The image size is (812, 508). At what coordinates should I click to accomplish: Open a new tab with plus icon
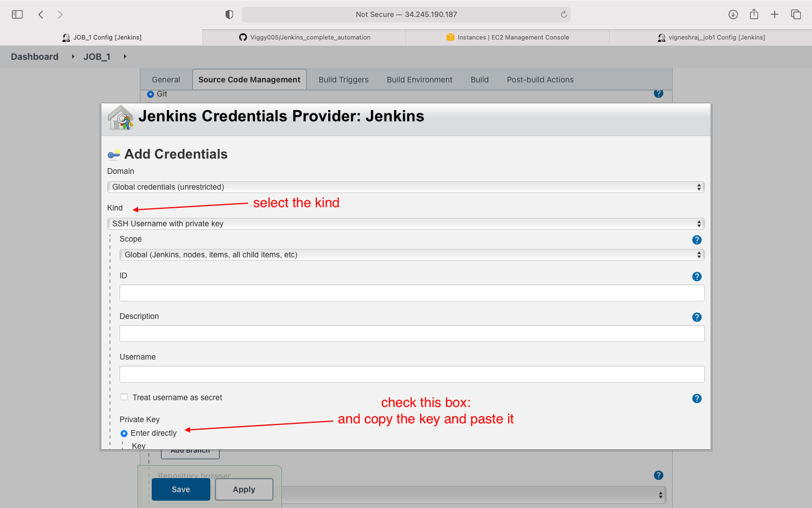pyautogui.click(x=775, y=15)
